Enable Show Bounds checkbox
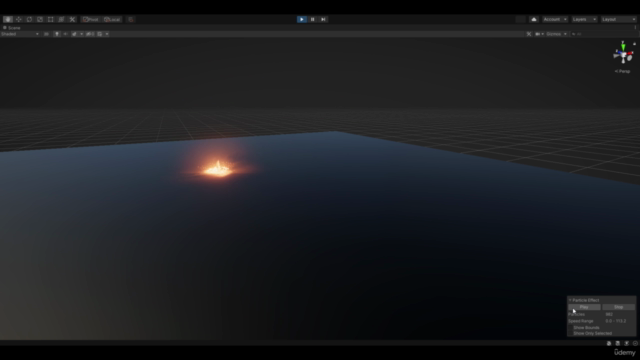 point(570,328)
